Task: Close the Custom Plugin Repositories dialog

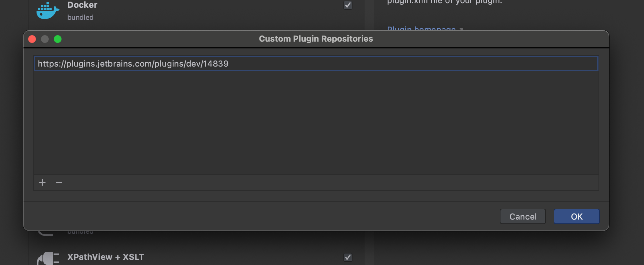Action: (32, 39)
